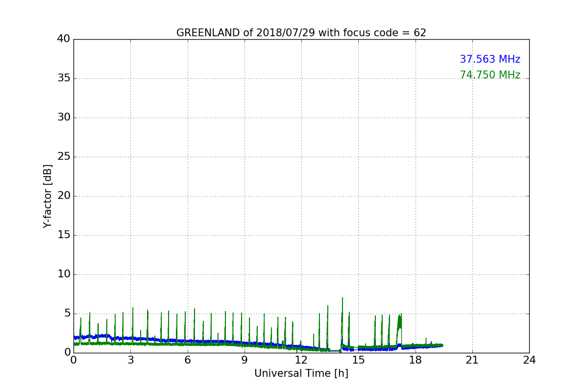
Task: Click y-axis tick label 30
Action: point(64,118)
